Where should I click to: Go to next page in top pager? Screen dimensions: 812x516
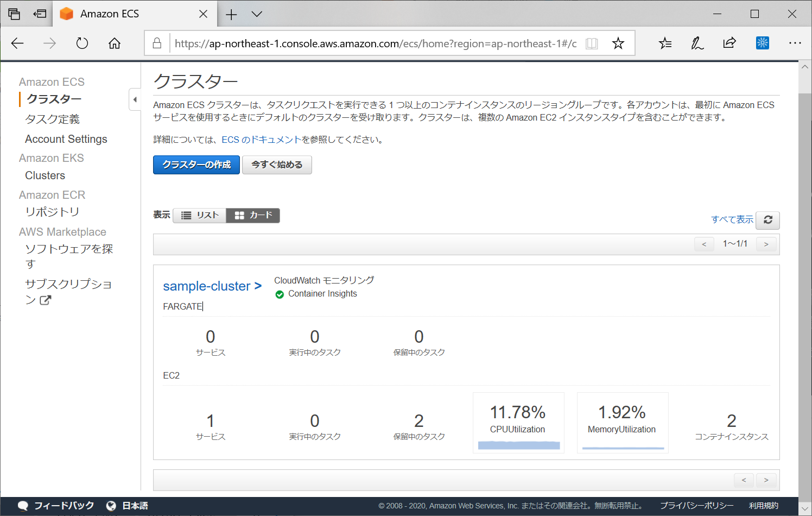766,244
